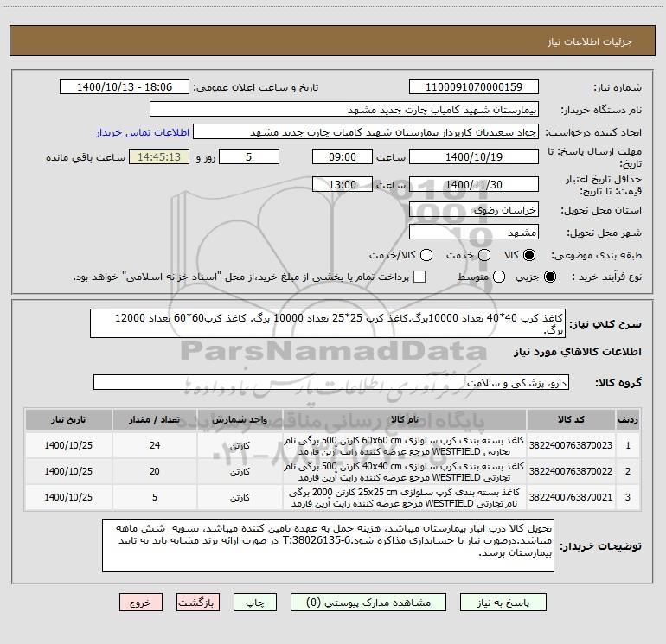Click item code 3822400763870023
Screen dimensions: 666x644
click(x=571, y=445)
